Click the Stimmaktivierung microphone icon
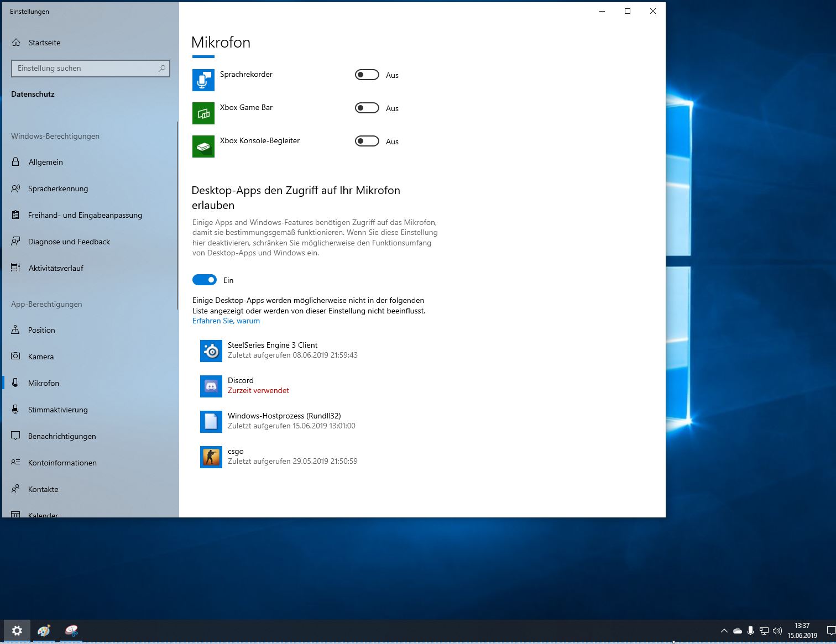 (x=15, y=410)
